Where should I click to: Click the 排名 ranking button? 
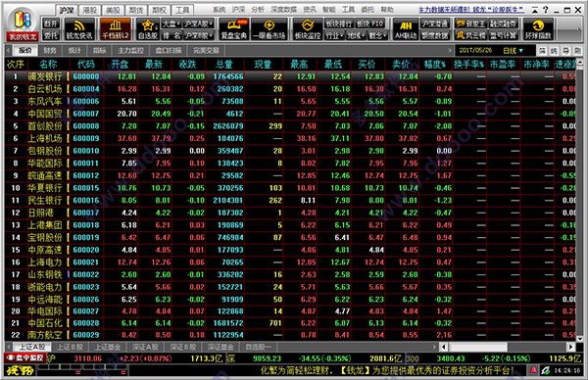[171, 35]
